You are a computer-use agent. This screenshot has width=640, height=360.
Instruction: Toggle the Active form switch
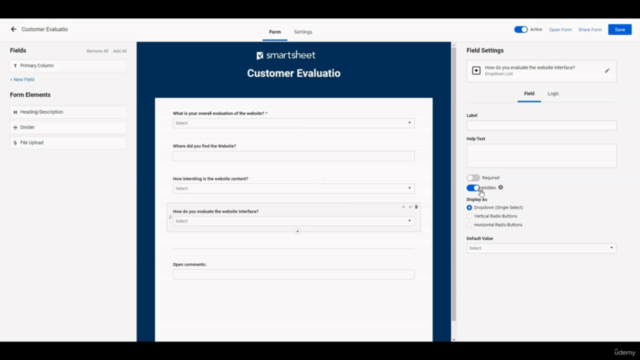point(520,29)
